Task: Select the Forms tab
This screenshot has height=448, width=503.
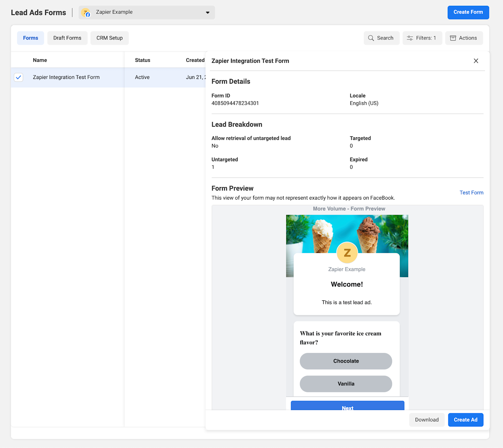Action: [x=31, y=38]
